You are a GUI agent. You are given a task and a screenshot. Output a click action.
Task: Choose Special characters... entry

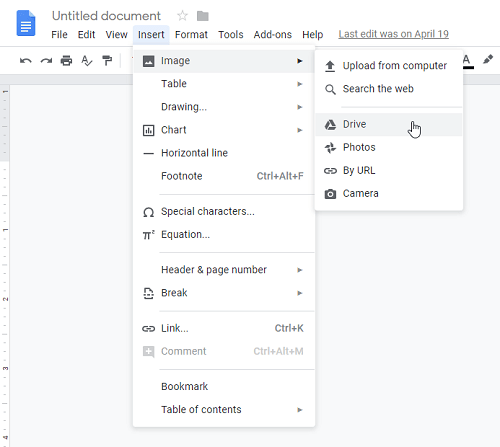[224, 212]
